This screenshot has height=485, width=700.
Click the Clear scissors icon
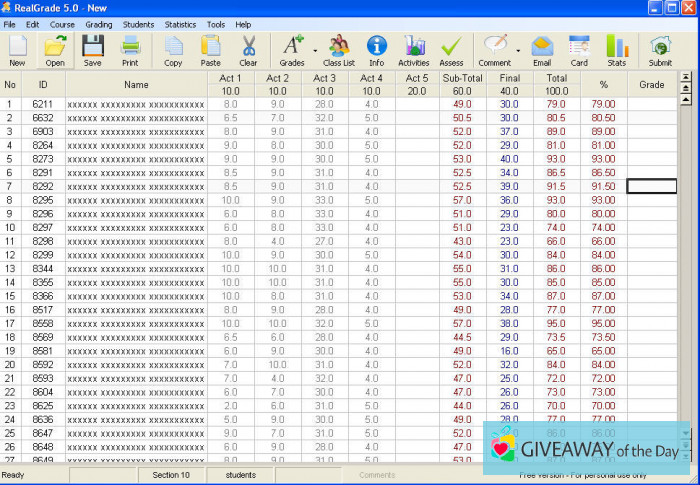pyautogui.click(x=248, y=49)
